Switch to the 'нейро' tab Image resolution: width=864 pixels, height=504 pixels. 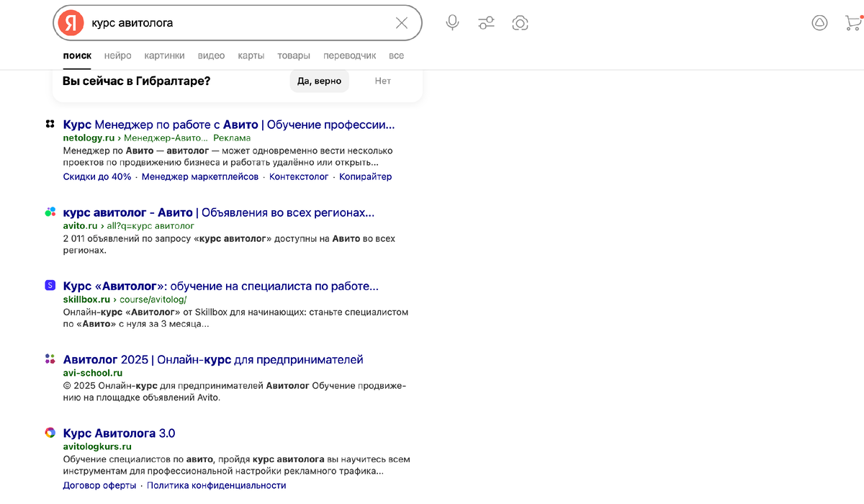(117, 55)
